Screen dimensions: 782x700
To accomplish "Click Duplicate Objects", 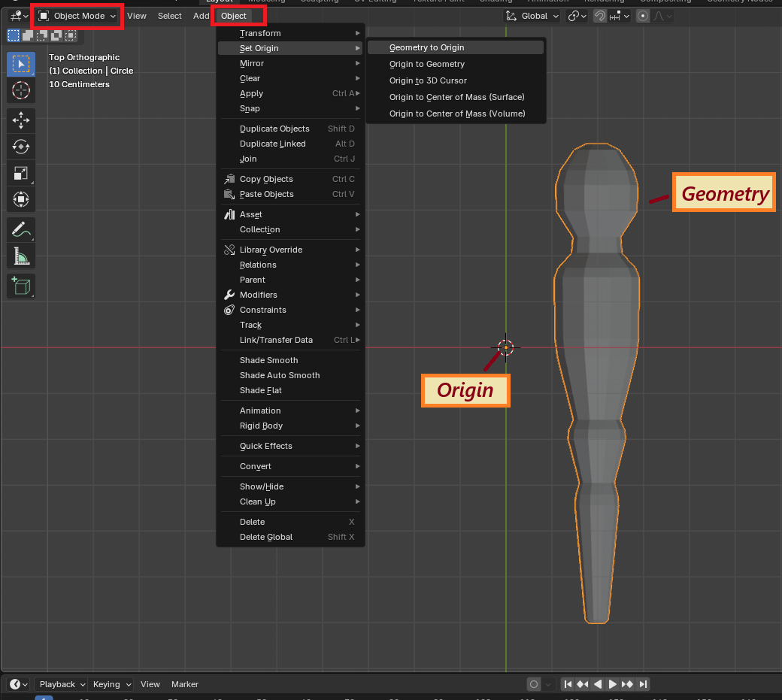I will 290,129.
